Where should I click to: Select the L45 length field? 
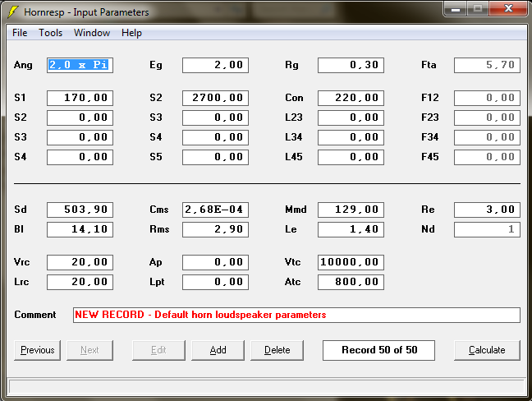click(x=351, y=157)
